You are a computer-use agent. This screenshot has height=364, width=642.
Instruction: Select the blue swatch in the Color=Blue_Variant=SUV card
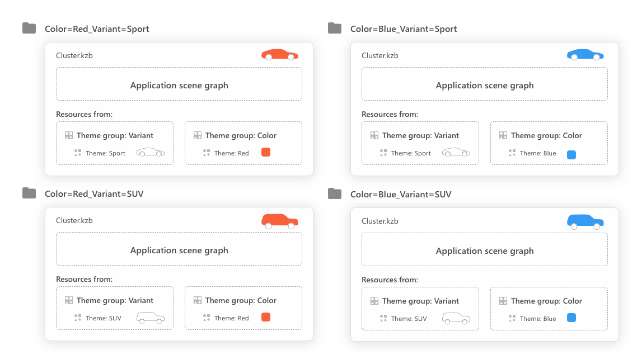[x=571, y=318]
